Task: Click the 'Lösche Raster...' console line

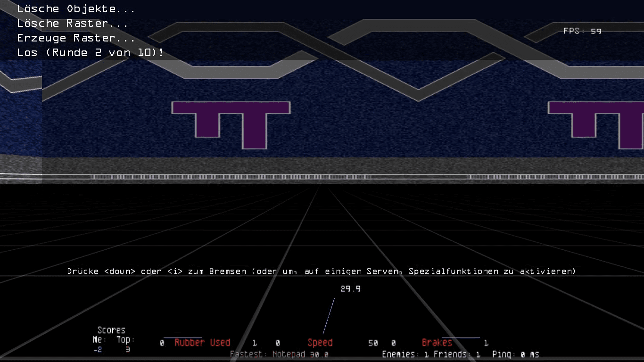Action: [x=73, y=24]
